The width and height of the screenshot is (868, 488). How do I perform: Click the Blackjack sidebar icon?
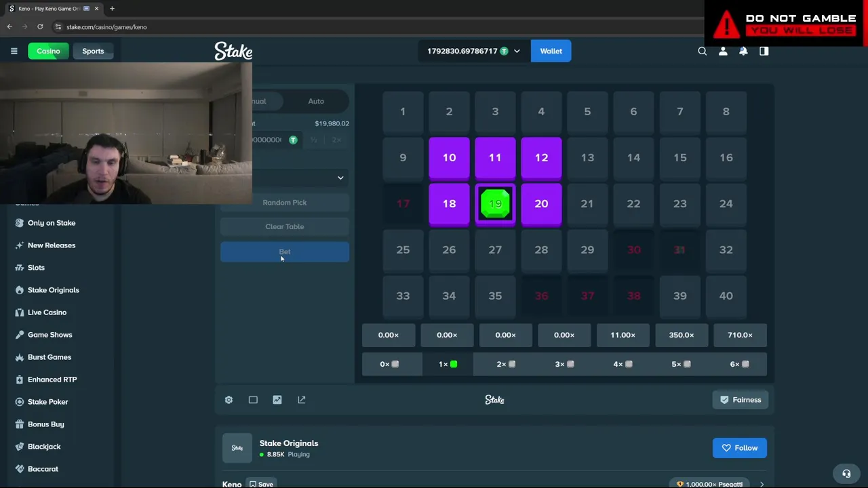(x=20, y=447)
